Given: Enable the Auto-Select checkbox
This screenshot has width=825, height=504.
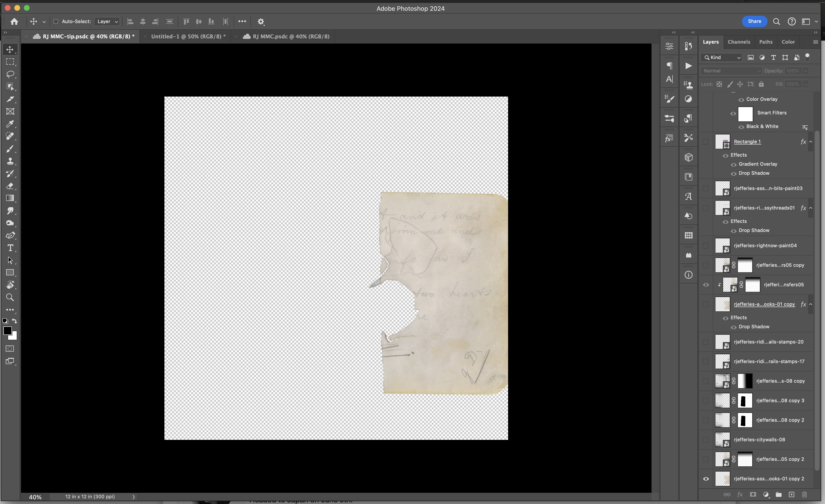Looking at the screenshot, I should 56,21.
